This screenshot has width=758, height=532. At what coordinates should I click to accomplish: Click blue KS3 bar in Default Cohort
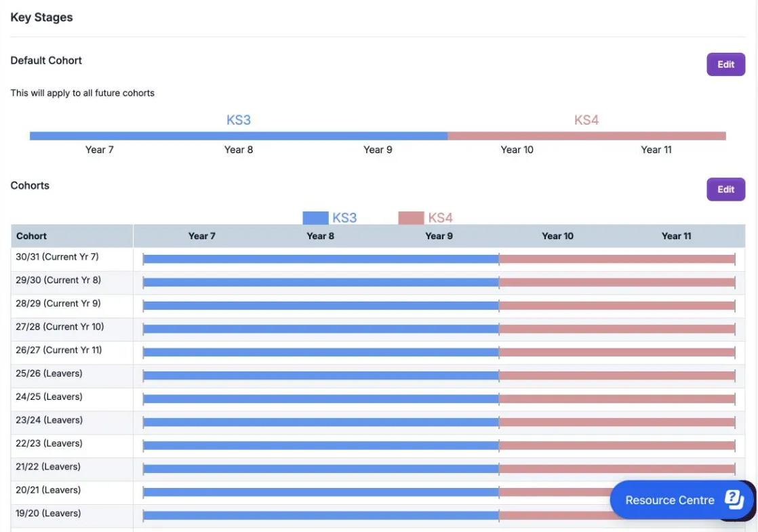(239, 136)
